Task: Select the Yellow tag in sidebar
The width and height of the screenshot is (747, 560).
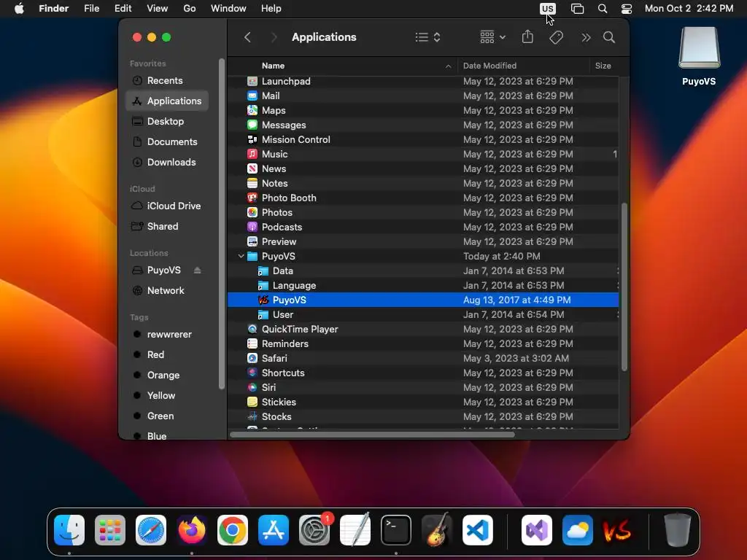Action: [167, 396]
